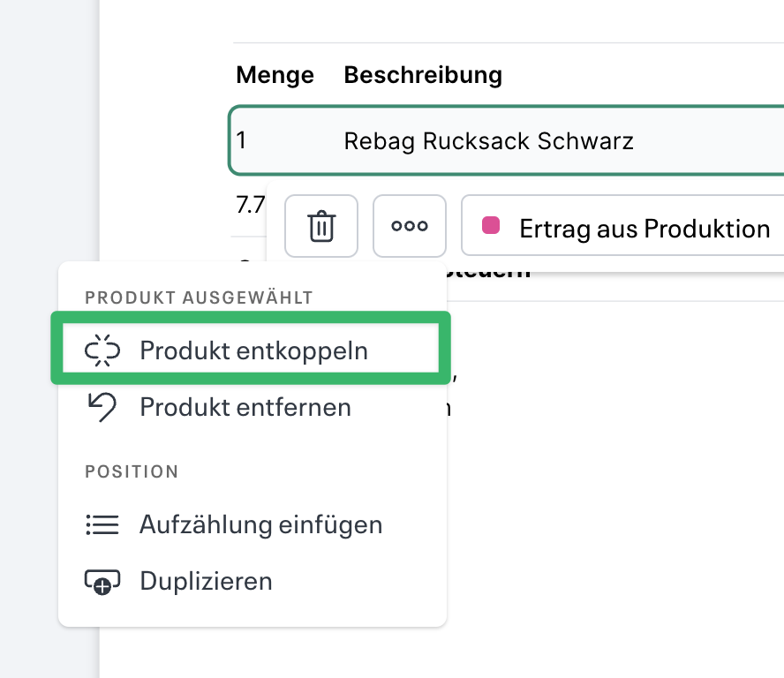Click the trash can inside its rounded button

[x=320, y=226]
